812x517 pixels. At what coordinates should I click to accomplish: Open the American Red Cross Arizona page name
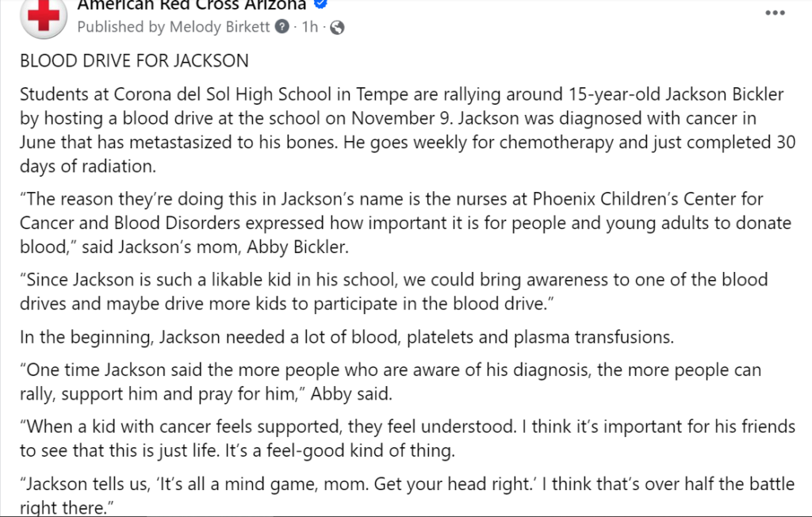pos(192,5)
